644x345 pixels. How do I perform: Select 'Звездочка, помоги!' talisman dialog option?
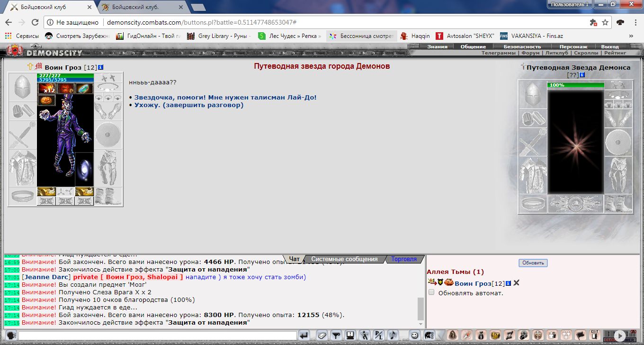point(225,98)
